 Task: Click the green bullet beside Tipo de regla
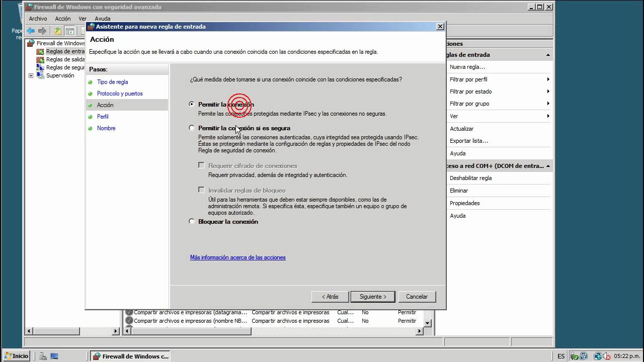[x=91, y=82]
